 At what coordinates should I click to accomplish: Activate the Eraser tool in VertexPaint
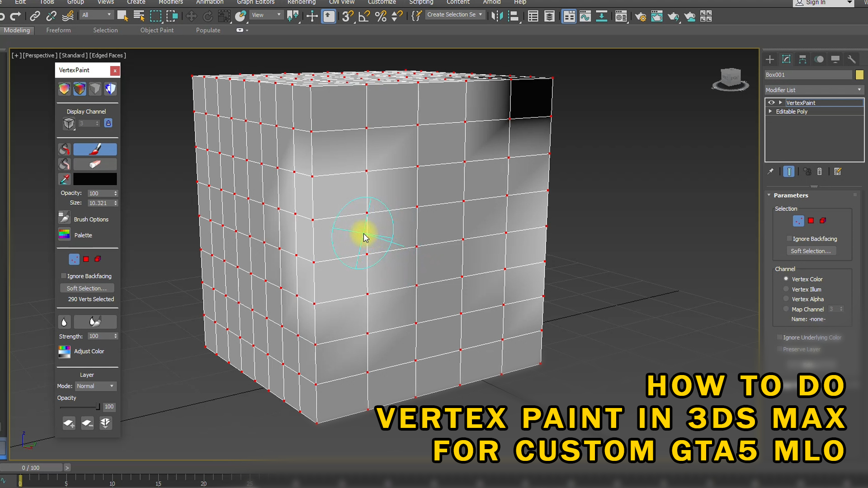click(95, 164)
